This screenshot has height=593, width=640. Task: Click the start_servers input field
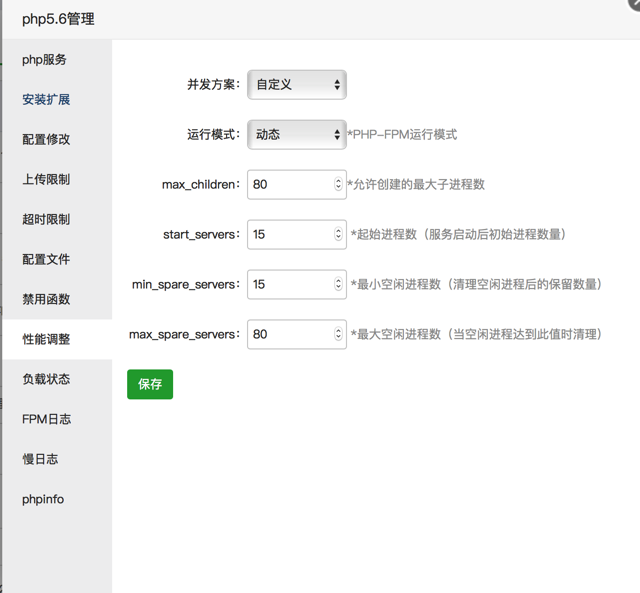288,234
